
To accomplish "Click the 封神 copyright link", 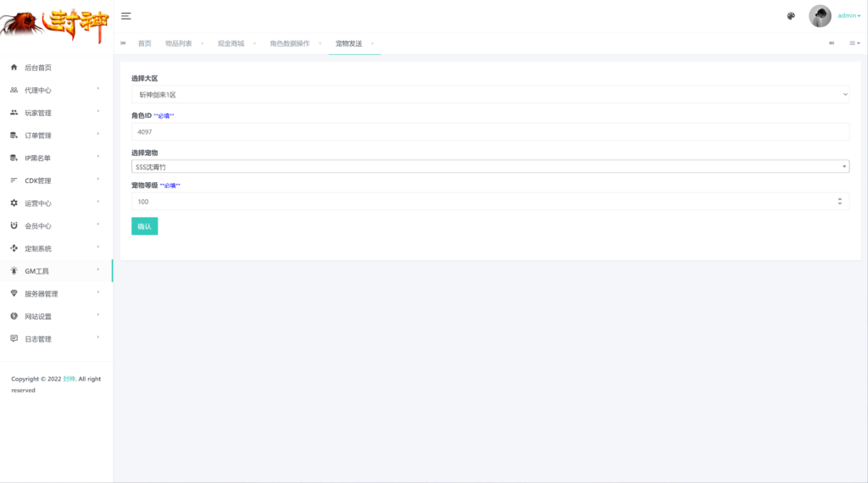I will click(70, 379).
